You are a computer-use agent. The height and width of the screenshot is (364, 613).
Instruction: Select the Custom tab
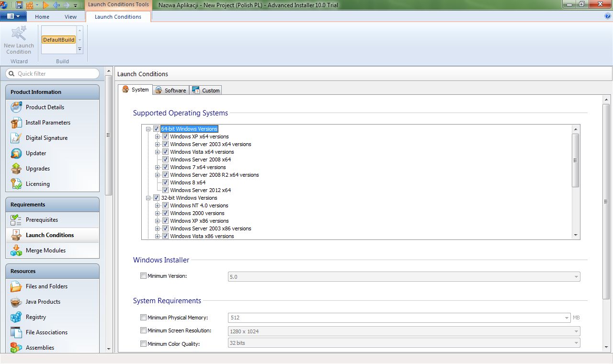pyautogui.click(x=205, y=90)
